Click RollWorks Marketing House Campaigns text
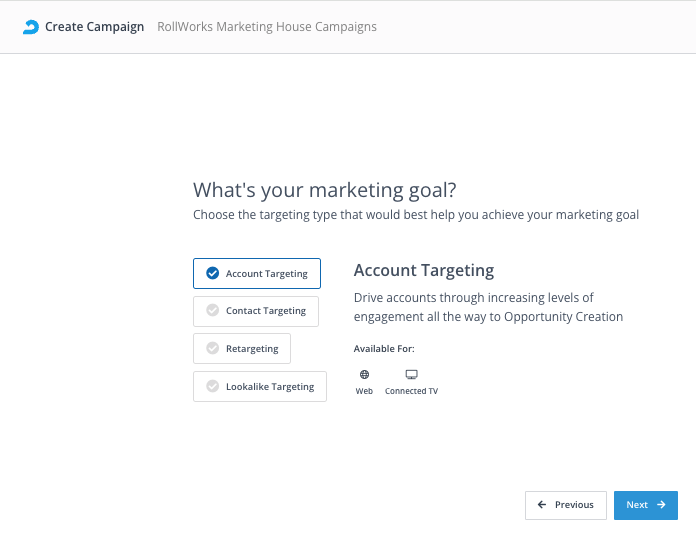696x539 pixels. coord(267,27)
